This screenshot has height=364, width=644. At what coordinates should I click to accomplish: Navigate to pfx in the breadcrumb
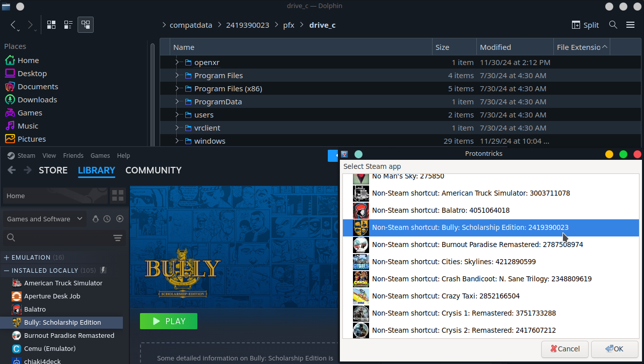pyautogui.click(x=289, y=25)
